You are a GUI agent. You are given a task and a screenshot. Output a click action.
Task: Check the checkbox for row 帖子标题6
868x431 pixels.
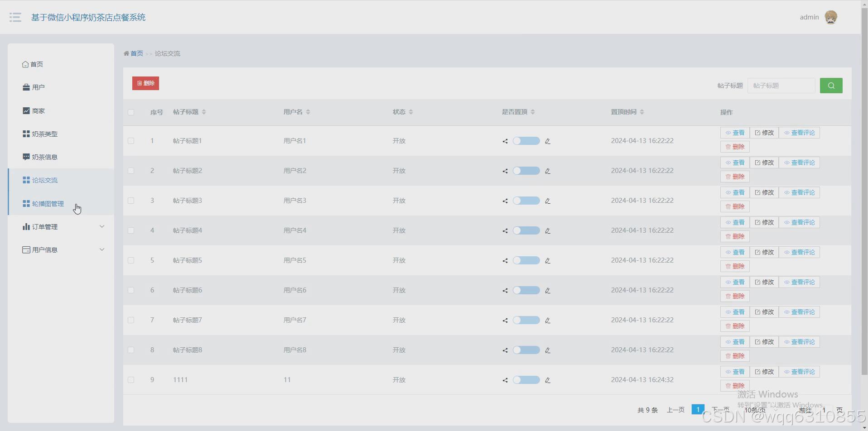pyautogui.click(x=131, y=290)
